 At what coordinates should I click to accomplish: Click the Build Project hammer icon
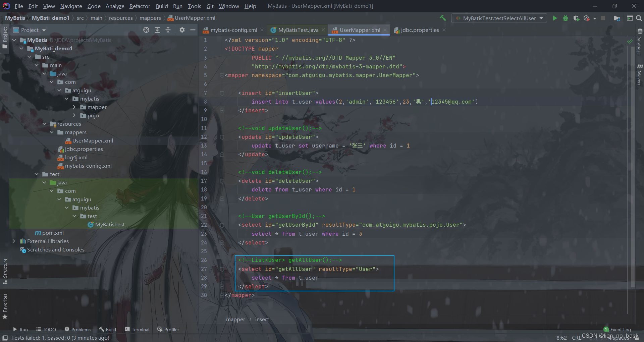pyautogui.click(x=443, y=18)
